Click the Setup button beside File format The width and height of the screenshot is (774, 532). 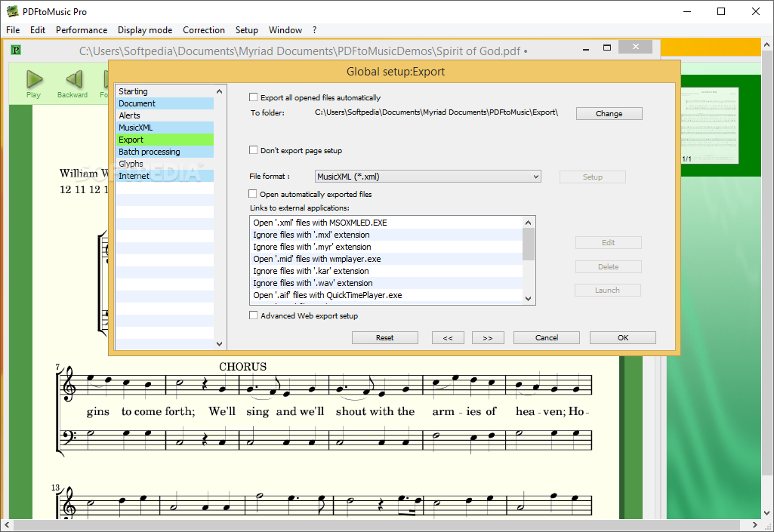click(x=592, y=177)
